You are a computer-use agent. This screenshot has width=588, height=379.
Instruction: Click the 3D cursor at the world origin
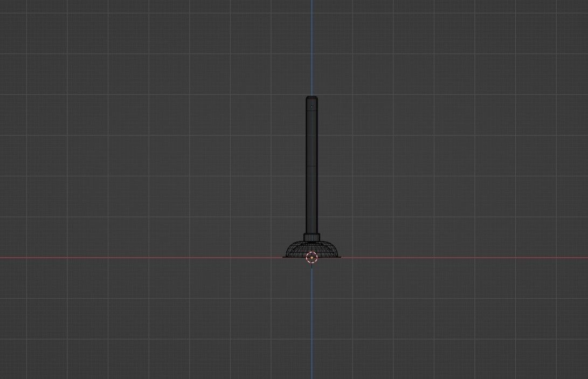tap(312, 258)
